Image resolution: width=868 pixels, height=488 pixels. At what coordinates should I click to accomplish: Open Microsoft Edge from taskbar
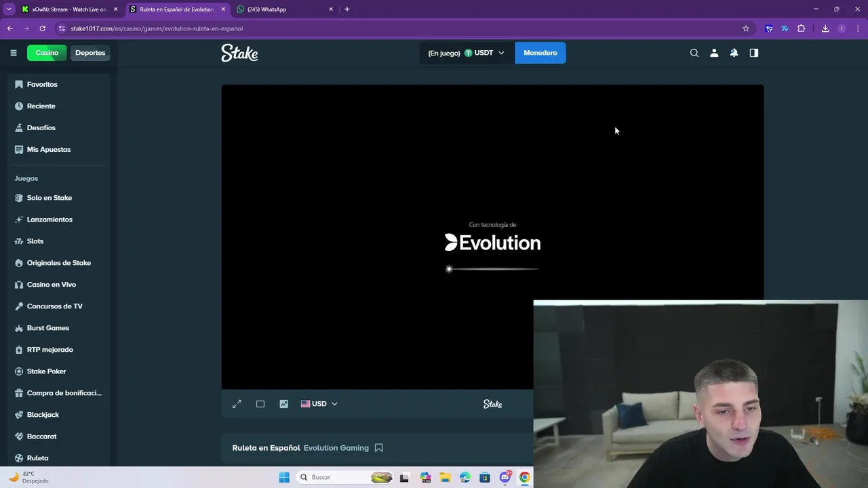(465, 477)
